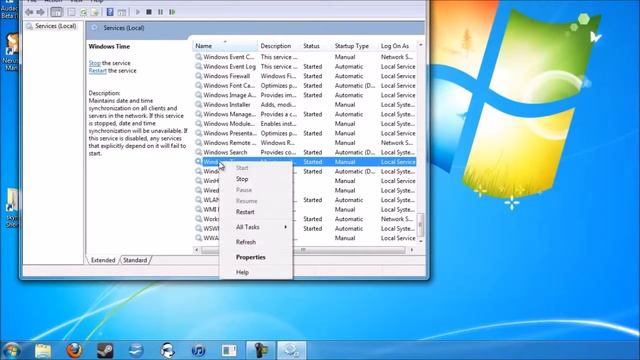The image size is (640, 360).
Task: Switch to the Standard tab
Action: (135, 260)
